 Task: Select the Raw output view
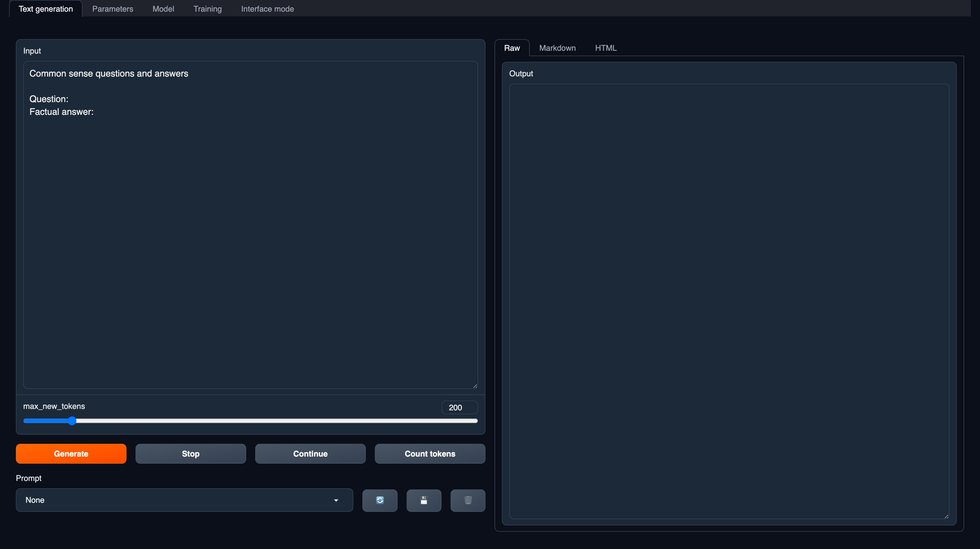click(512, 48)
